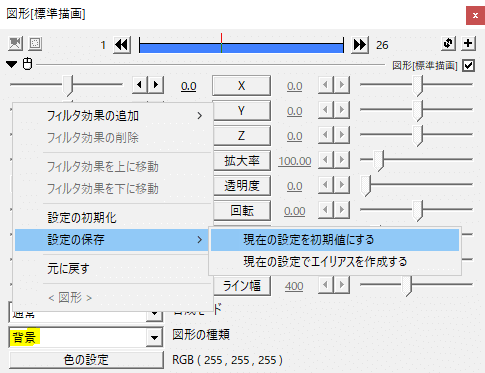
Task: Click the end frame number 26
Action: tap(382, 45)
